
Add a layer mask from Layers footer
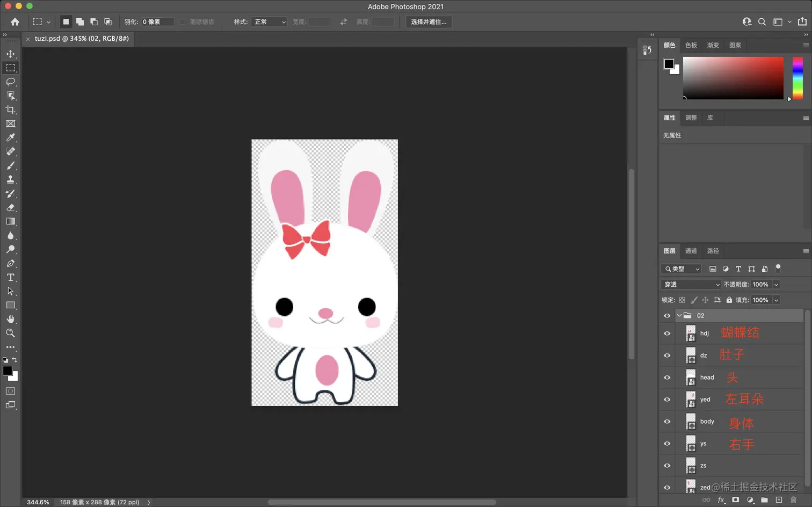coord(736,500)
